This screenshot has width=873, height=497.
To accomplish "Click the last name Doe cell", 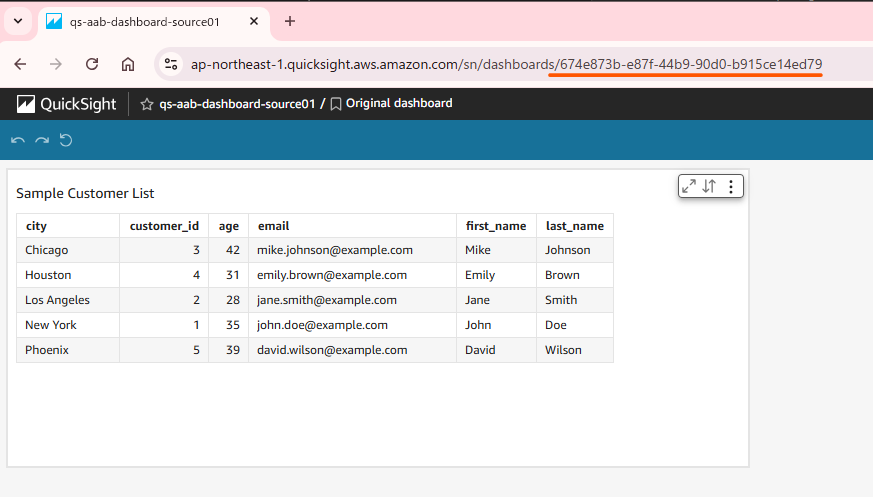I will click(x=575, y=325).
